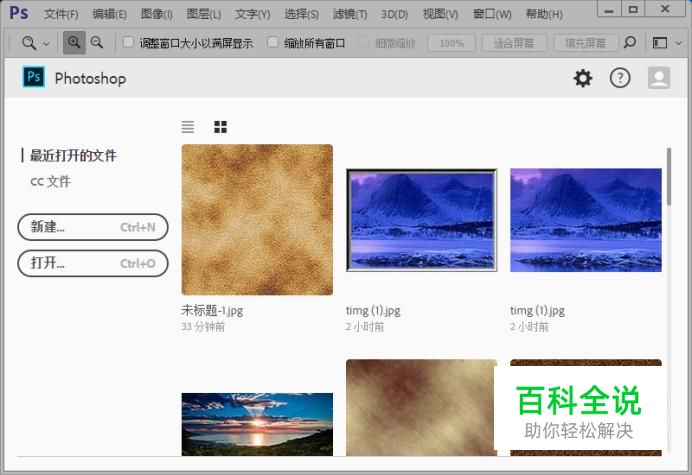This screenshot has width=692, height=475.
Task: Open the framed timg (1).jpg mountain thumbnail
Action: pyautogui.click(x=421, y=220)
